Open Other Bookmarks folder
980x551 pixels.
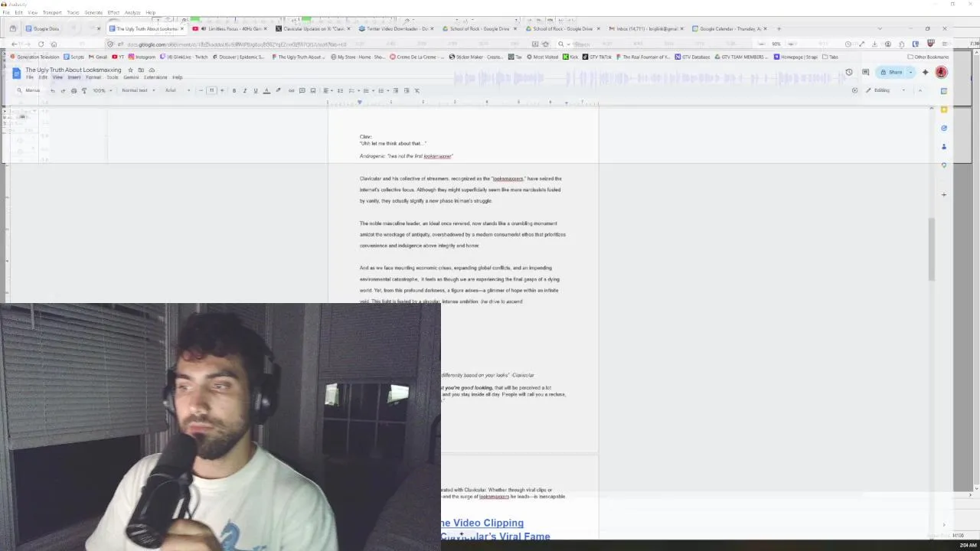click(x=928, y=57)
